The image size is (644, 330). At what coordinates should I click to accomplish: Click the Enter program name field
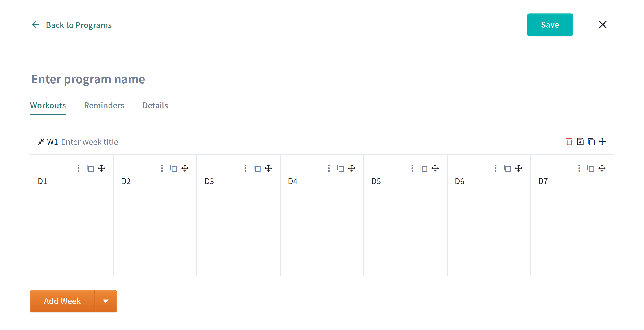[x=88, y=79]
